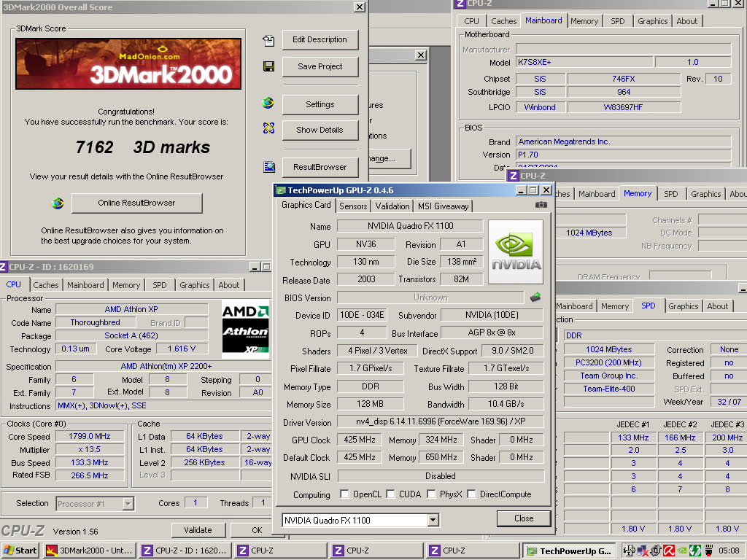Click the Device ID 10DE - 034E field
Viewport: 747px width, 560px height.
(362, 315)
